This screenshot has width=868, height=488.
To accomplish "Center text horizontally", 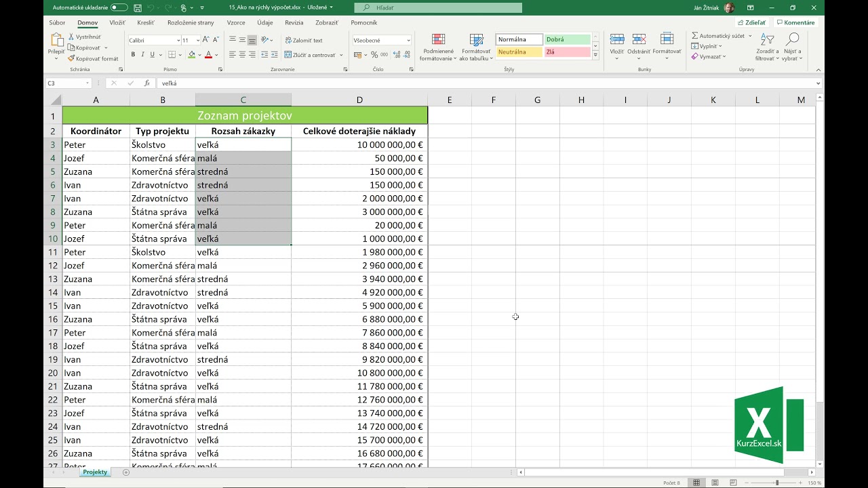I will point(242,55).
